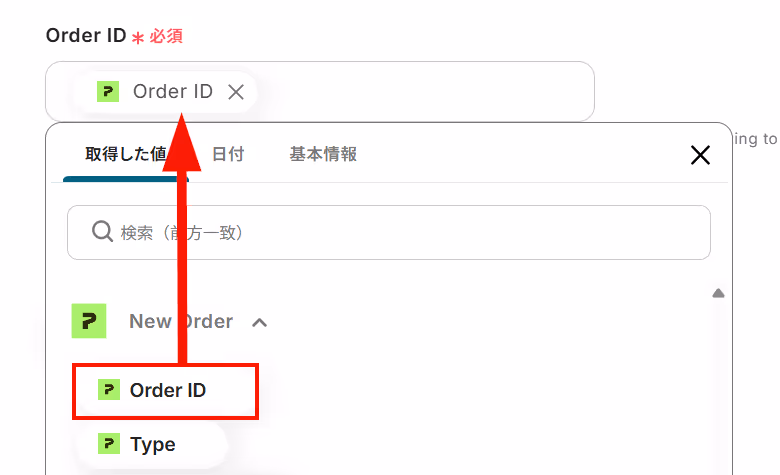This screenshot has width=780, height=475.
Task: Focus the 検索 (前方一致) search field
Action: point(389,232)
